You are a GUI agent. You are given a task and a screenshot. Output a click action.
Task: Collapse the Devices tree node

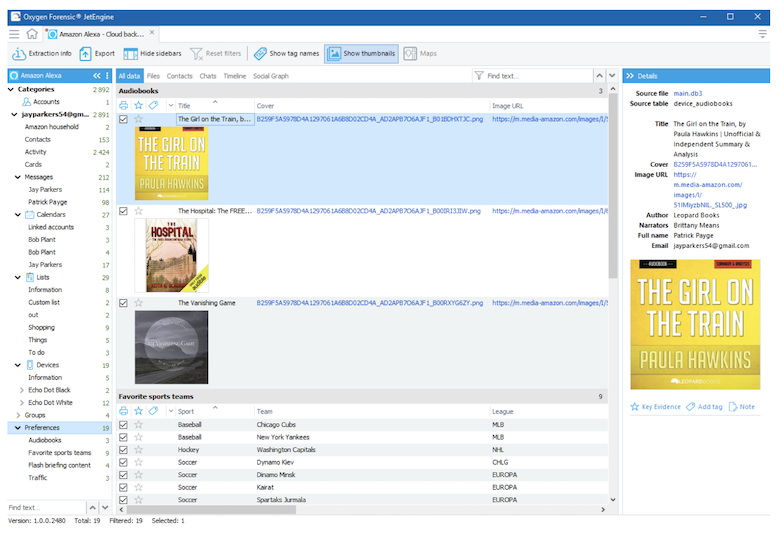click(x=18, y=365)
